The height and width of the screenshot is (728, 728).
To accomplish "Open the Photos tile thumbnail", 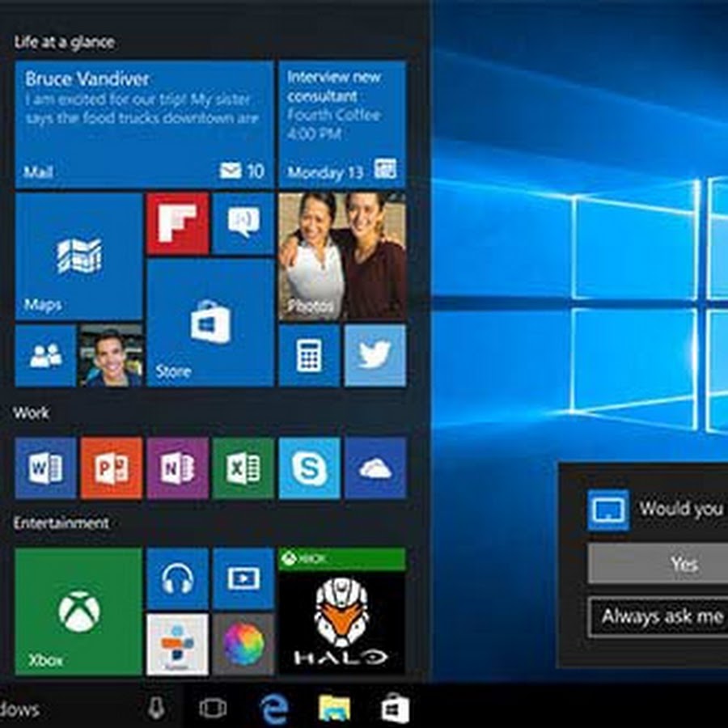I will coord(342,256).
